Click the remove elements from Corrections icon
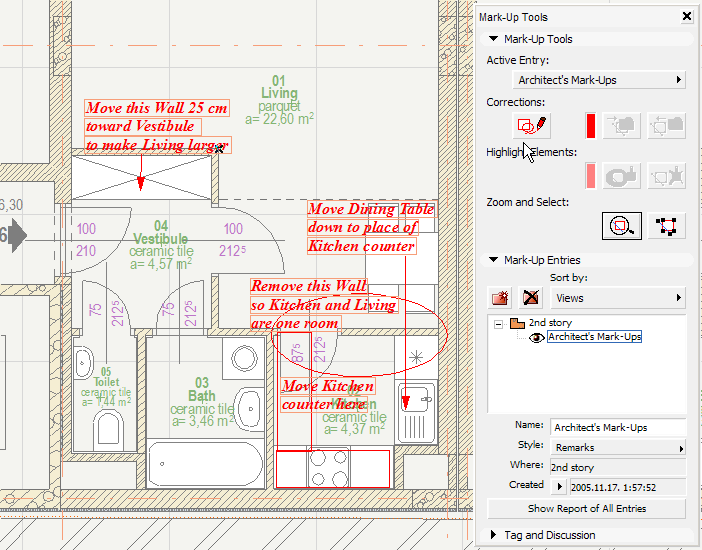 point(667,125)
